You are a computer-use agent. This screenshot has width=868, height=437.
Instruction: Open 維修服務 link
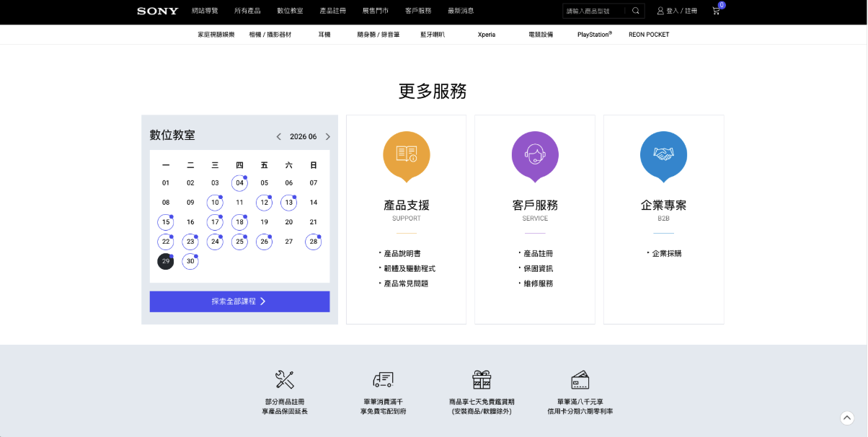pyautogui.click(x=539, y=284)
